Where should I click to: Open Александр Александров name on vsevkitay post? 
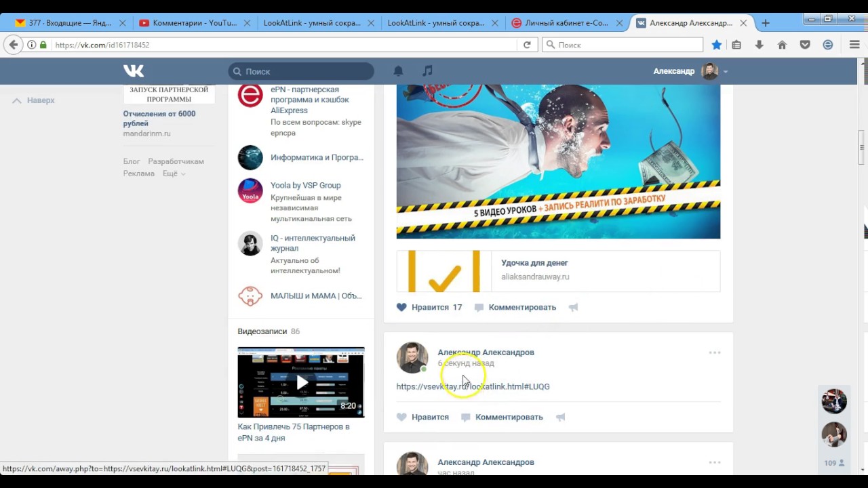pos(486,352)
